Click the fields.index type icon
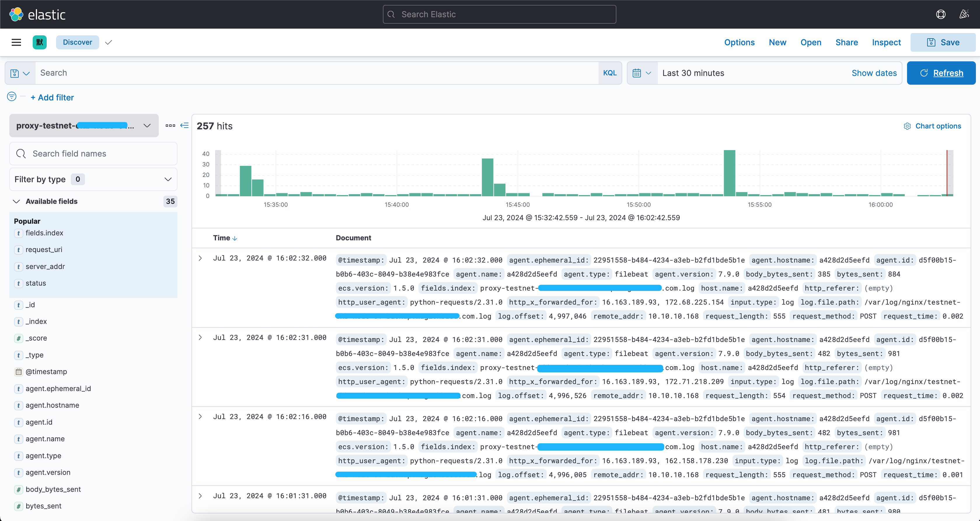The image size is (980, 521). [18, 233]
